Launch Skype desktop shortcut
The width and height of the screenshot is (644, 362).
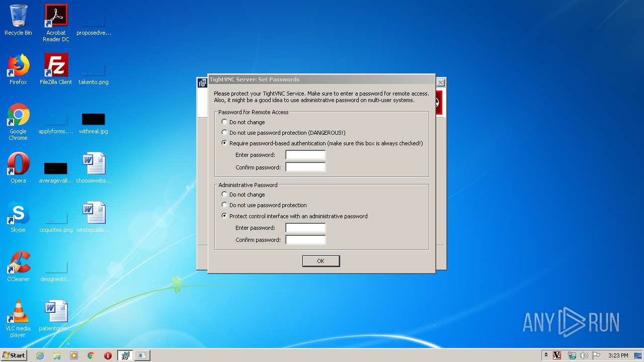[x=18, y=217]
